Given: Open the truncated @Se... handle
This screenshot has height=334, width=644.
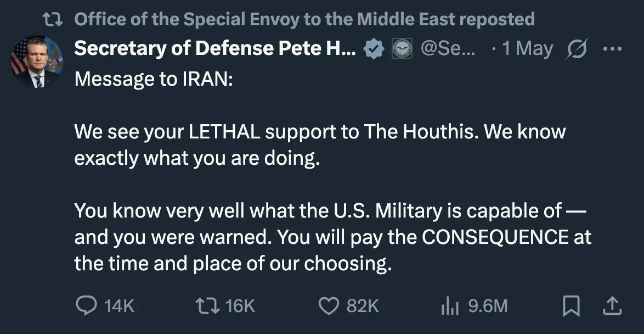Looking at the screenshot, I should click(x=448, y=49).
